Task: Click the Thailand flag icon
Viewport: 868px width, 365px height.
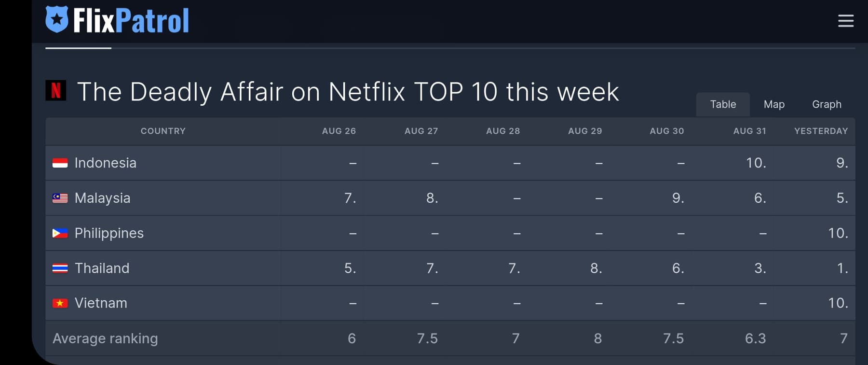Action: [x=60, y=268]
